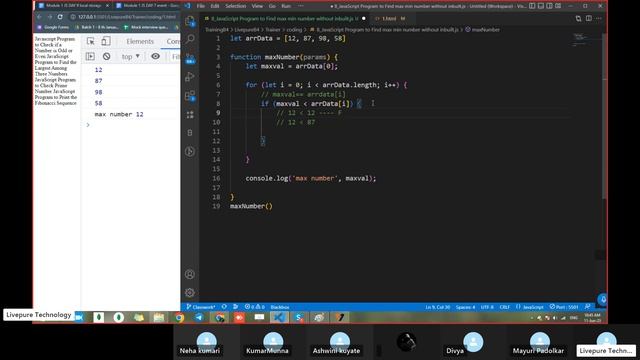Click the console prompt chevron

coord(88,125)
